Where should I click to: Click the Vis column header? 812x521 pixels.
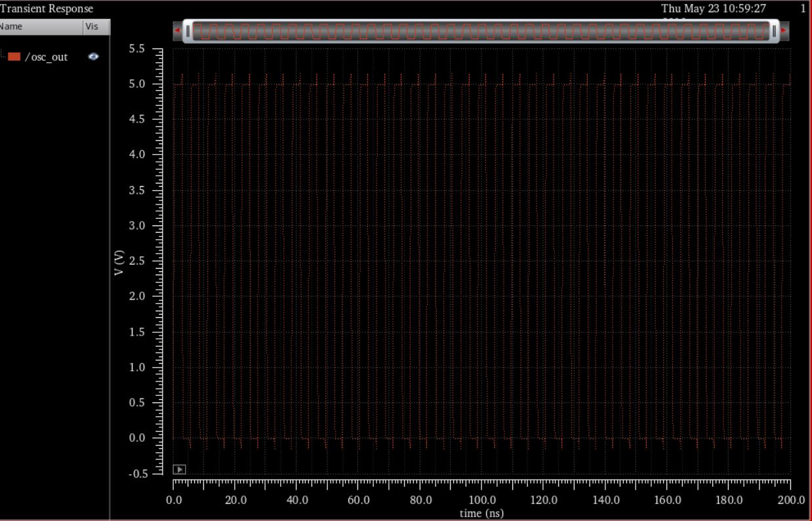pyautogui.click(x=91, y=27)
